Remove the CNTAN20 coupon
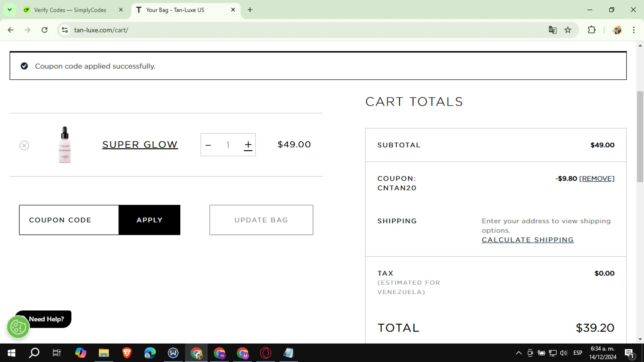This screenshot has height=362, width=644. coord(597,179)
